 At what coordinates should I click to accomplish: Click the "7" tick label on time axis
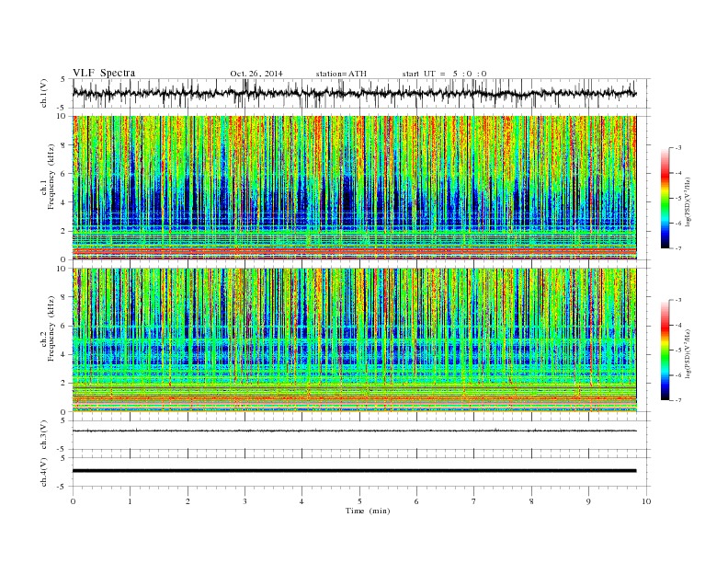tap(474, 501)
